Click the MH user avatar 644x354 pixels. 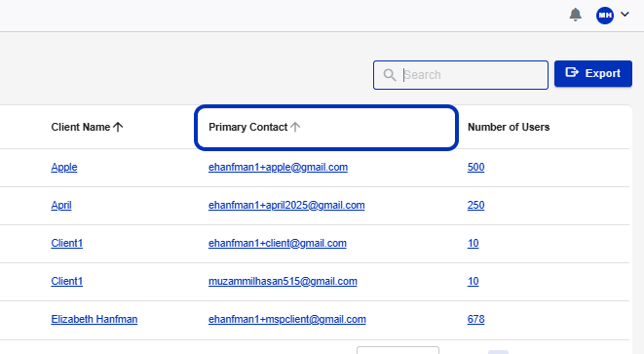tap(605, 16)
